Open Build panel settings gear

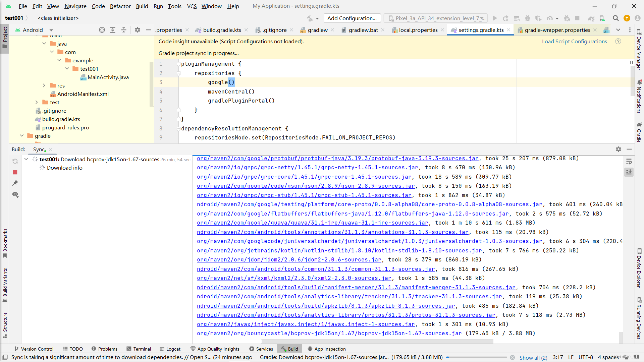click(619, 149)
